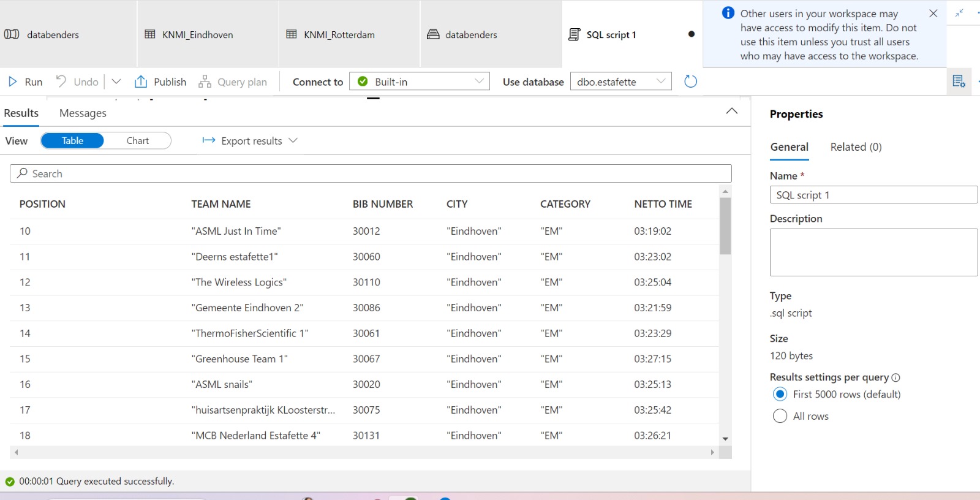Select the "ThermoFisherScientific 1" cell

click(x=250, y=333)
